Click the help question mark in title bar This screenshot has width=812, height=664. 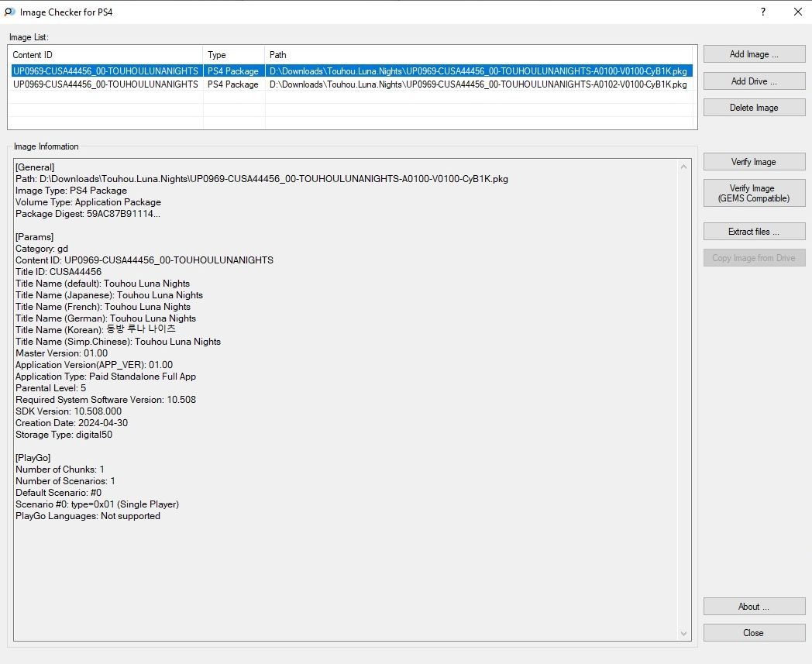click(x=763, y=12)
